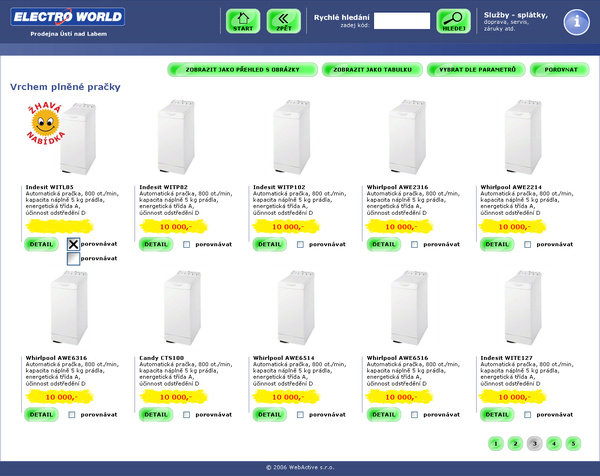Check porovnávat for Whirlpool AWE6316
The image size is (600, 476).
point(72,415)
